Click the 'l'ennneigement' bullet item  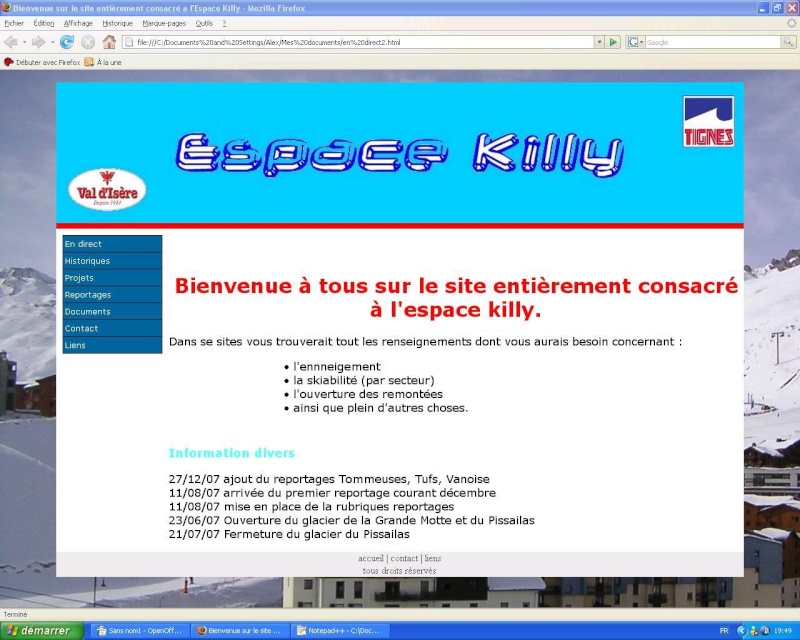tap(337, 366)
